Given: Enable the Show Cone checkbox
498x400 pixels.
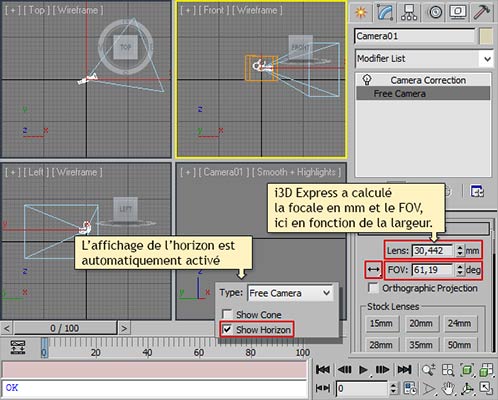Looking at the screenshot, I should point(227,314).
